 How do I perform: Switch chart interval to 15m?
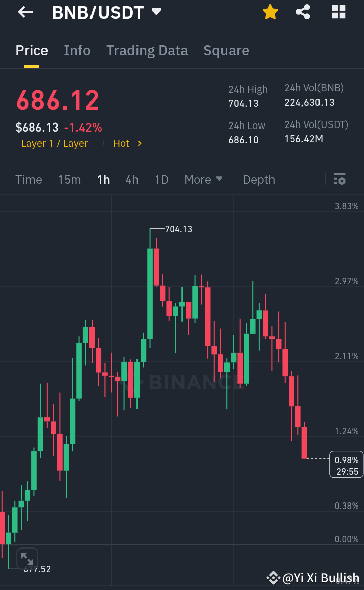tap(69, 179)
